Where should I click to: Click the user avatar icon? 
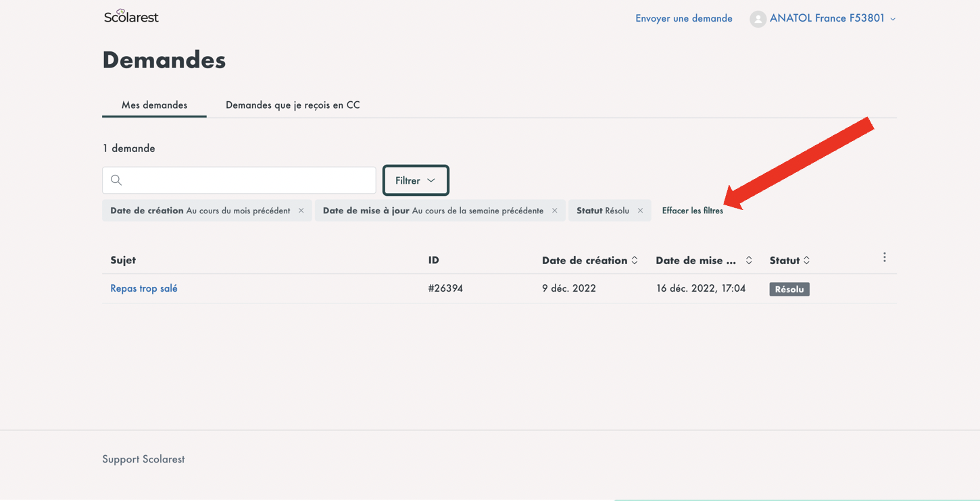point(758,19)
